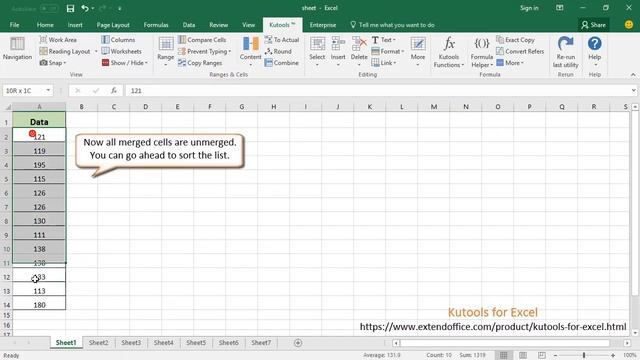Open the Kutools Delete menu
Image resolution: width=640 pixels, height=360 pixels.
coord(359,52)
